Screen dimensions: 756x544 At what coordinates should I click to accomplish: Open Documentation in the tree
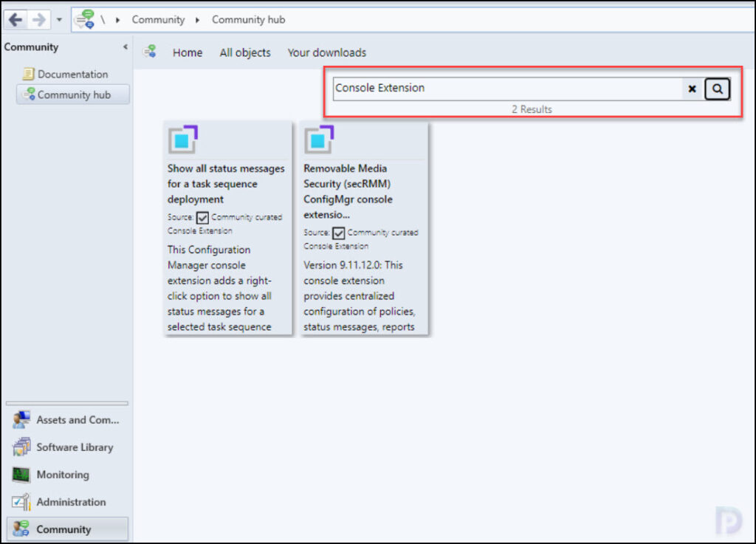pos(73,75)
